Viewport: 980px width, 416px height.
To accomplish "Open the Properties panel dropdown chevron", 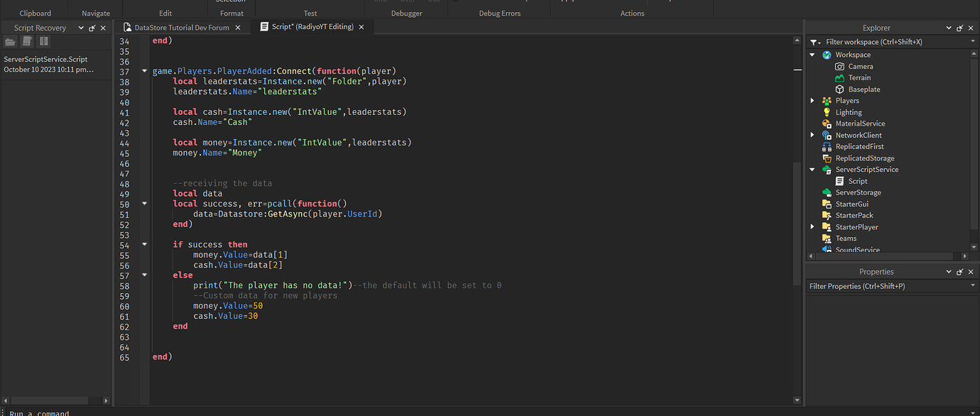I will [949, 272].
